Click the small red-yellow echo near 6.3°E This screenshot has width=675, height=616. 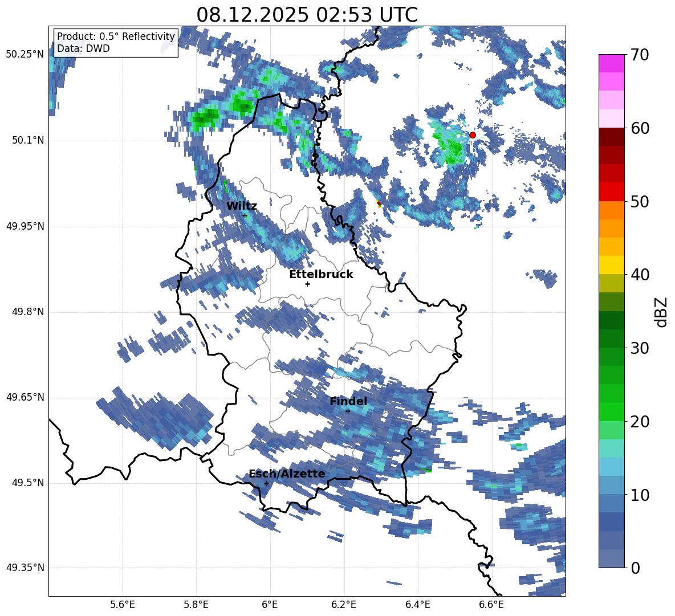pos(379,204)
